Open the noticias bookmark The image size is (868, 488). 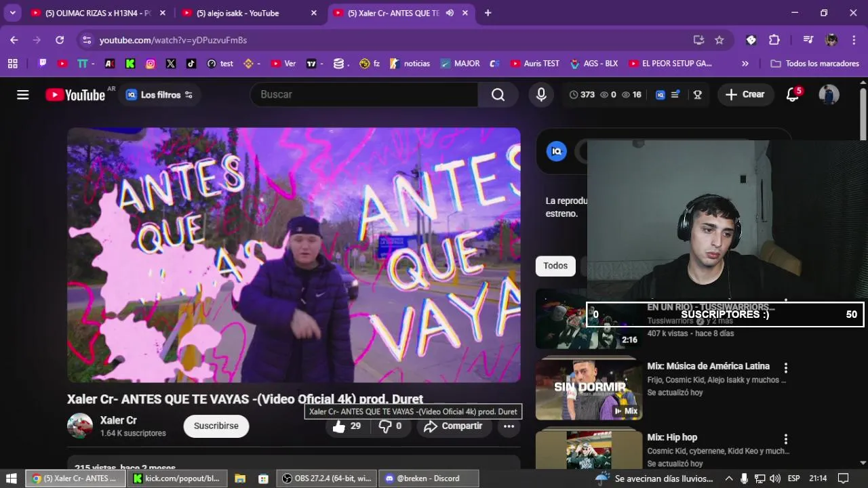tap(410, 64)
